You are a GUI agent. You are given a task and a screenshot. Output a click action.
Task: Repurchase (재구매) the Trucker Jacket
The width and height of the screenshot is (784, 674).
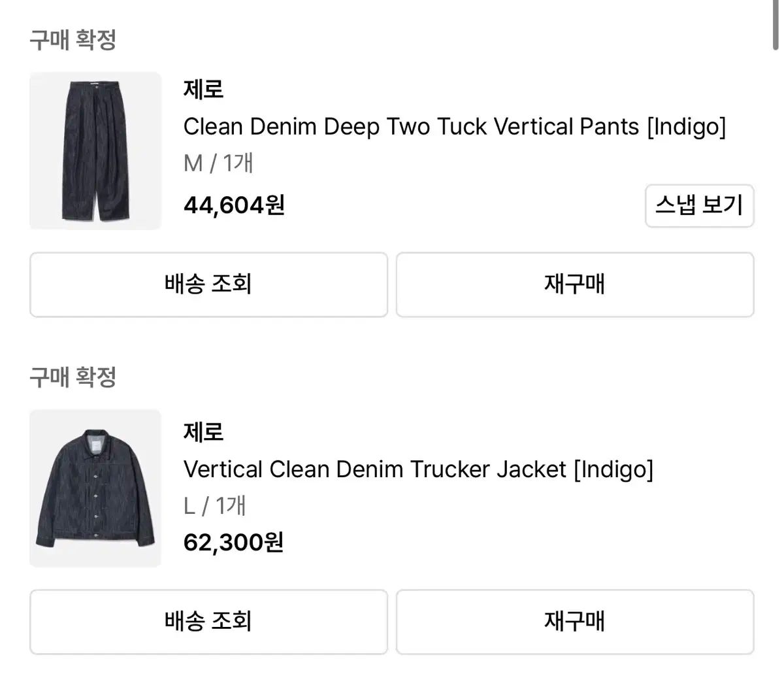575,622
